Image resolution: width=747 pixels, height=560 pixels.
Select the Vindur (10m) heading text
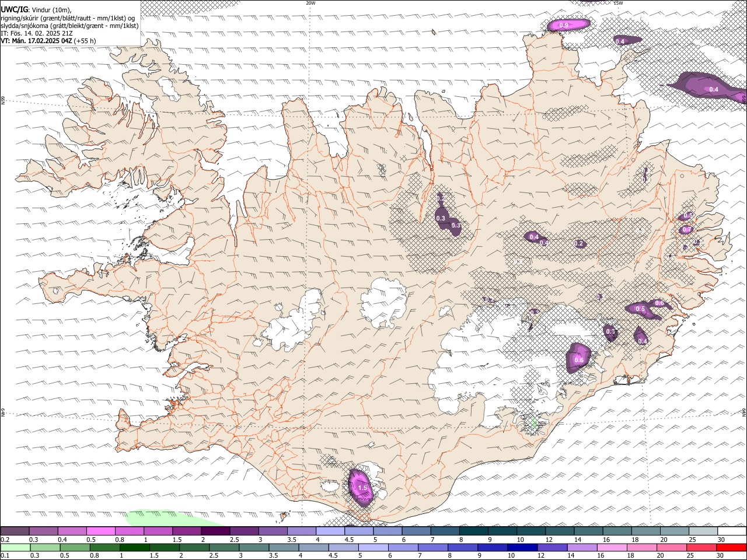coord(51,9)
